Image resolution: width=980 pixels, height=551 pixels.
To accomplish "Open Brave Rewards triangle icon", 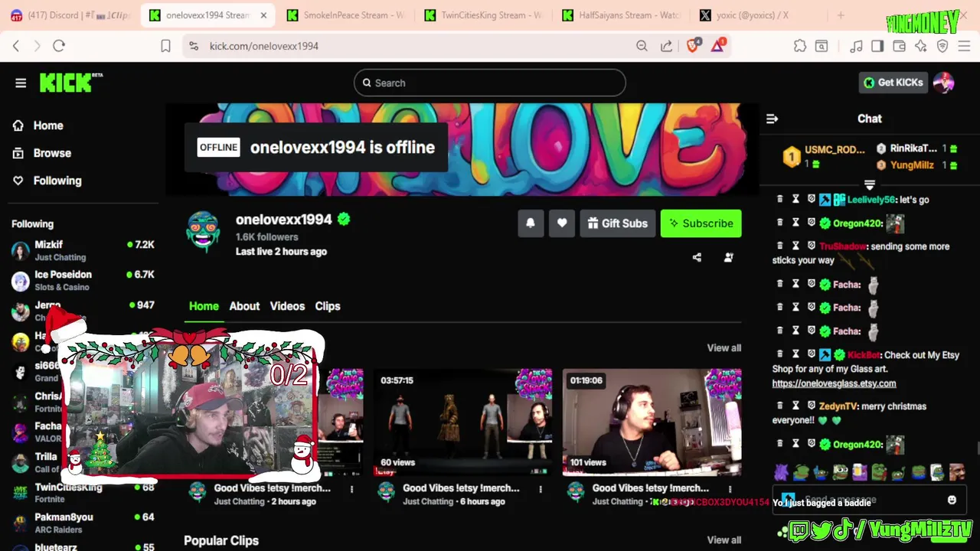I will pos(717,46).
